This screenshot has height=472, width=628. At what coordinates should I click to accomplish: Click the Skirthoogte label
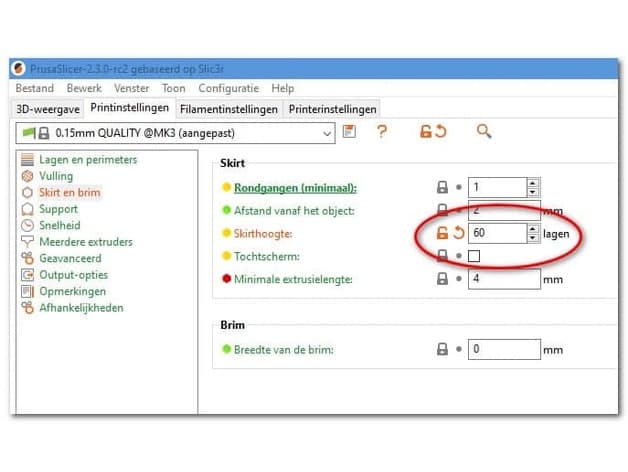pos(263,233)
